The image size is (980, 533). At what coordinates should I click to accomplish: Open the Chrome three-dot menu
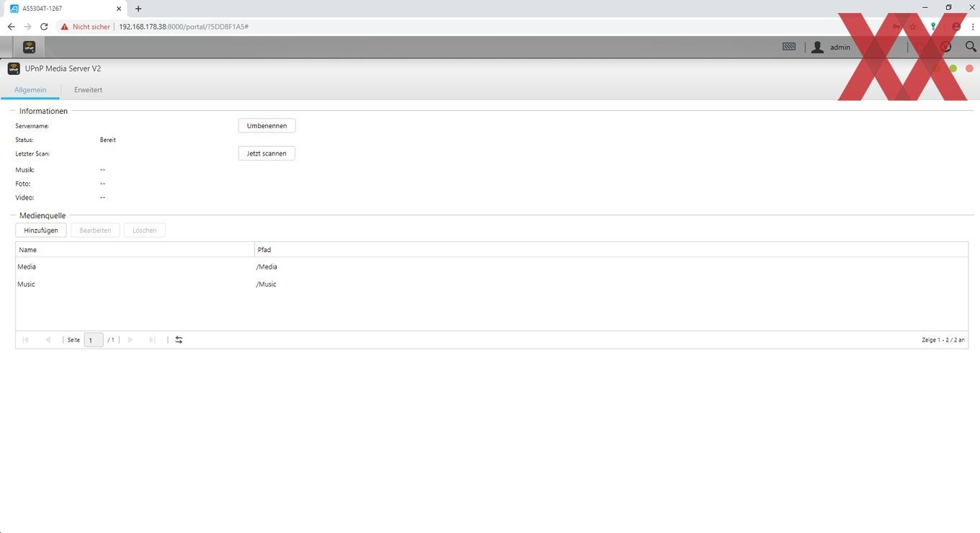(x=972, y=27)
